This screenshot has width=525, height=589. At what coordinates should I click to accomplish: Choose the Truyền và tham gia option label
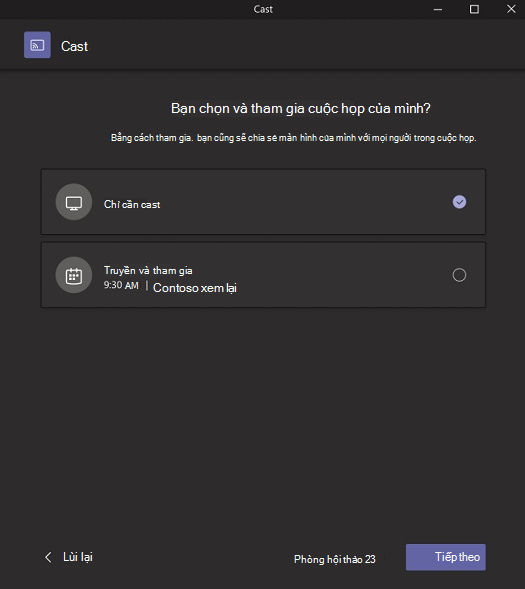pyautogui.click(x=148, y=270)
